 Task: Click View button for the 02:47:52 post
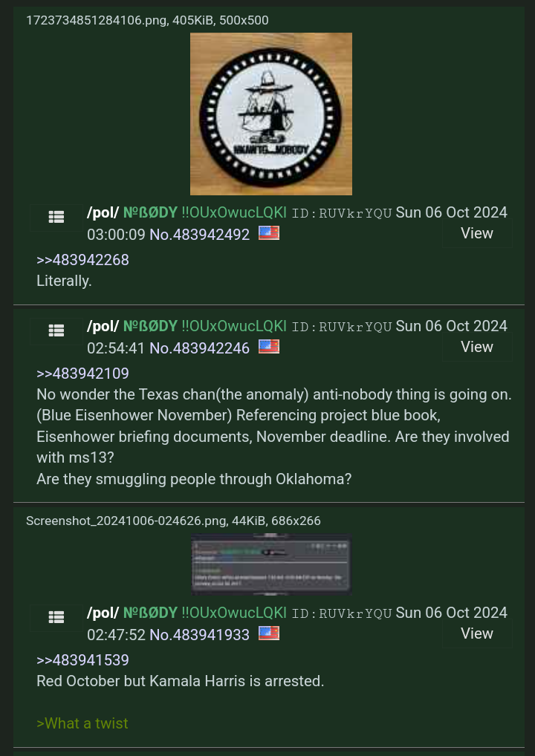point(476,633)
